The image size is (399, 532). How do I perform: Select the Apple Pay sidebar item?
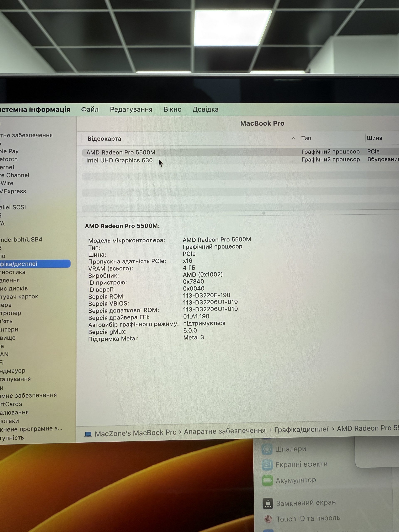point(9,151)
